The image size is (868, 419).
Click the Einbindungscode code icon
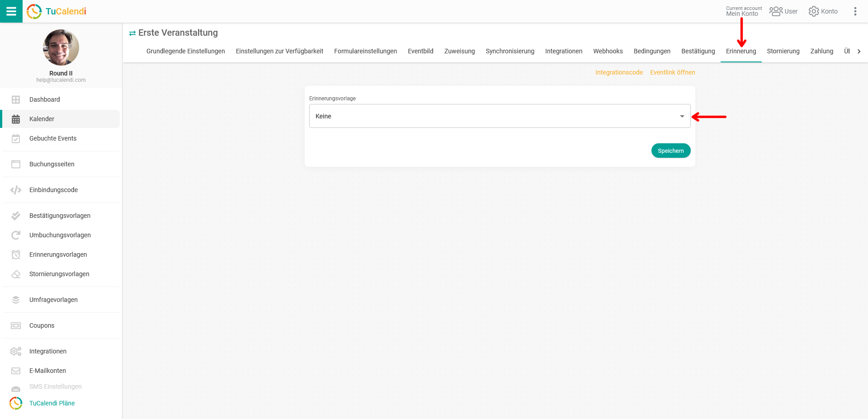pos(16,190)
